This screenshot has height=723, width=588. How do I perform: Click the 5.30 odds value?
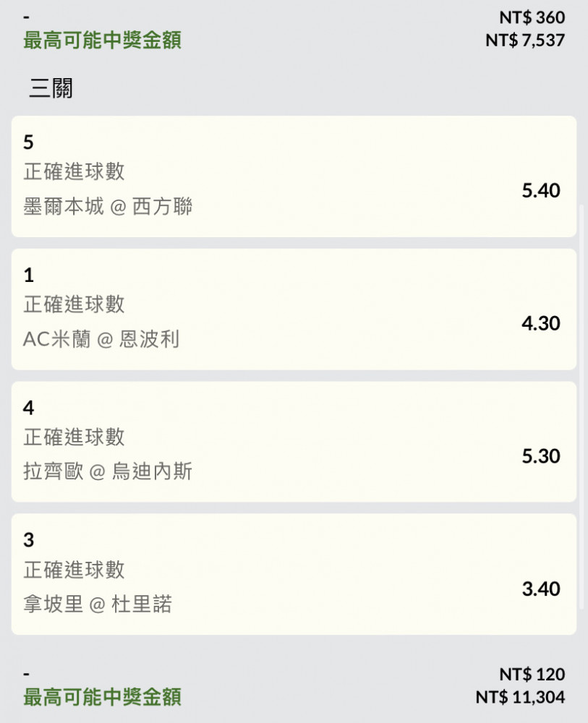(541, 456)
